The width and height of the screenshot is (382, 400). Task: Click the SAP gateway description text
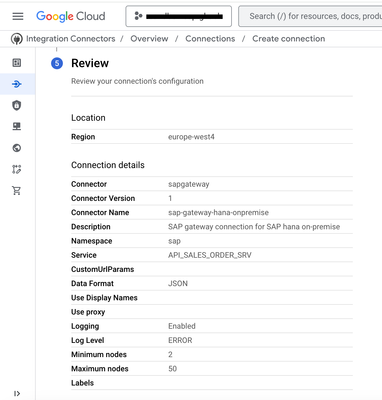tap(254, 227)
